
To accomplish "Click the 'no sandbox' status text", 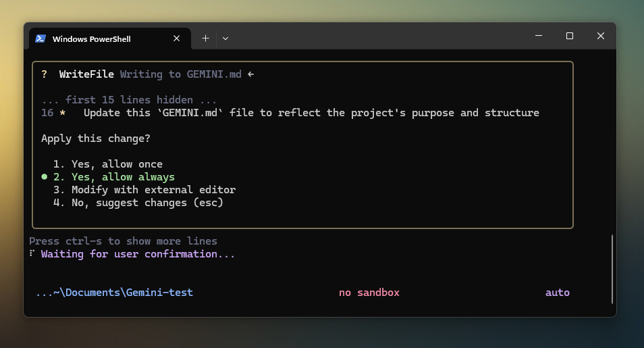I will click(x=369, y=293).
